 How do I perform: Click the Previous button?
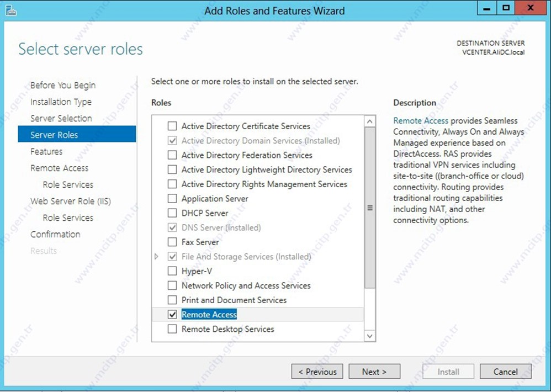(317, 372)
